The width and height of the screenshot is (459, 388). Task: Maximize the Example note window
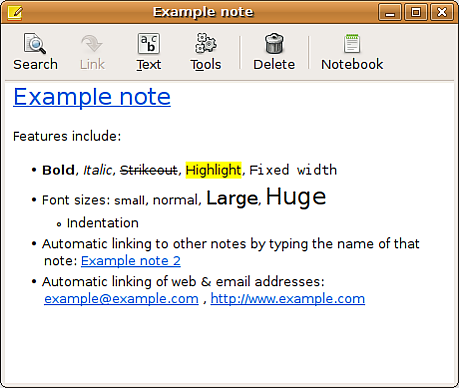point(416,13)
